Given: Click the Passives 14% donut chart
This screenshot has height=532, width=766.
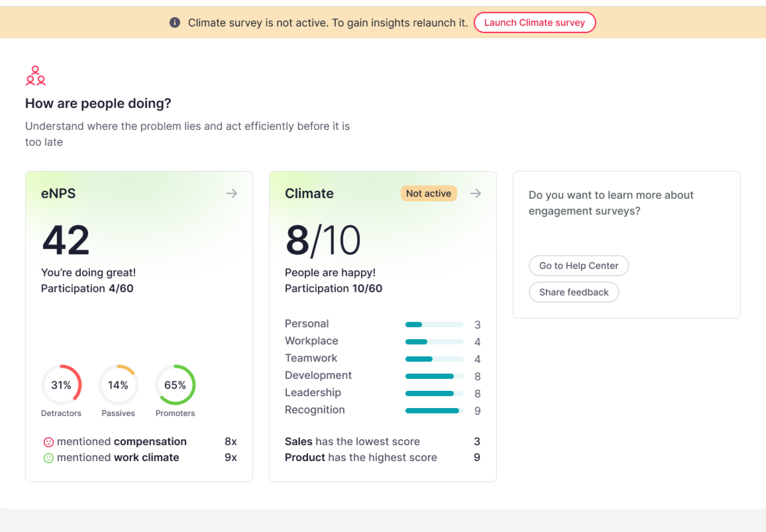Looking at the screenshot, I should [118, 384].
